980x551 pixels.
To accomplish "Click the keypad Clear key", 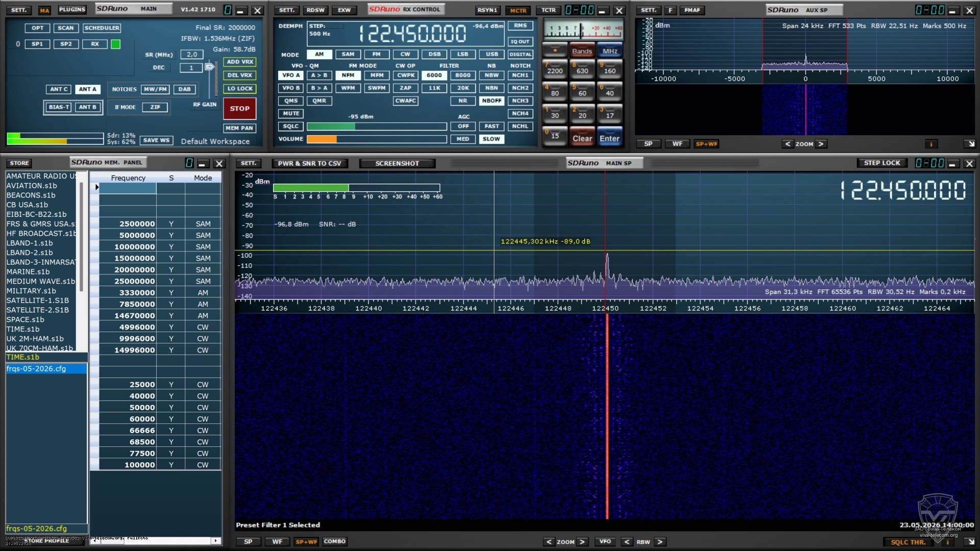I will click(582, 138).
